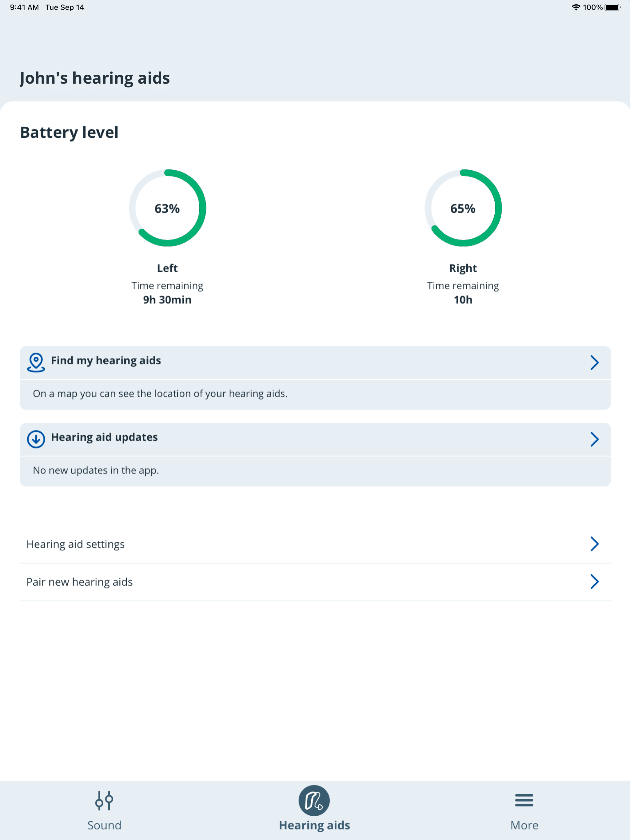Open Hearing aid settings chevron arrow
The width and height of the screenshot is (630, 840).
(595, 544)
